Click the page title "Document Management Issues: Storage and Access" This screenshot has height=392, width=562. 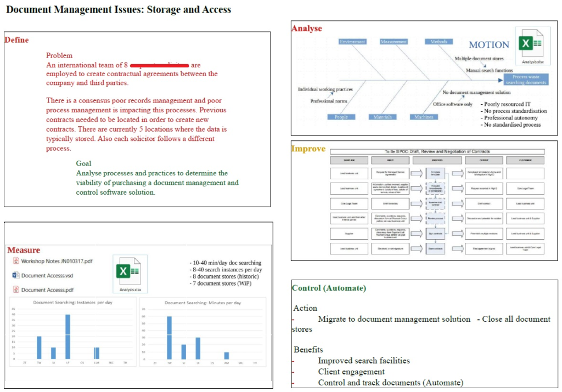click(x=119, y=10)
